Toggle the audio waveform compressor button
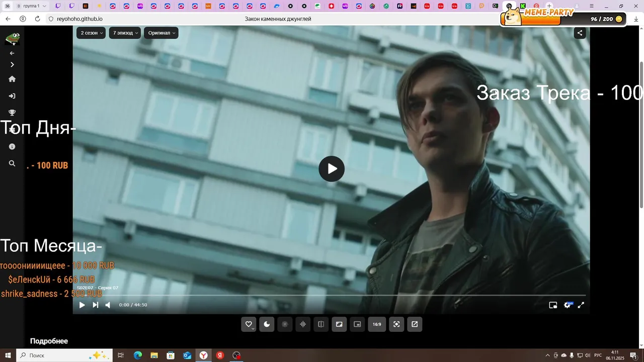This screenshot has height=362, width=644. click(x=303, y=324)
